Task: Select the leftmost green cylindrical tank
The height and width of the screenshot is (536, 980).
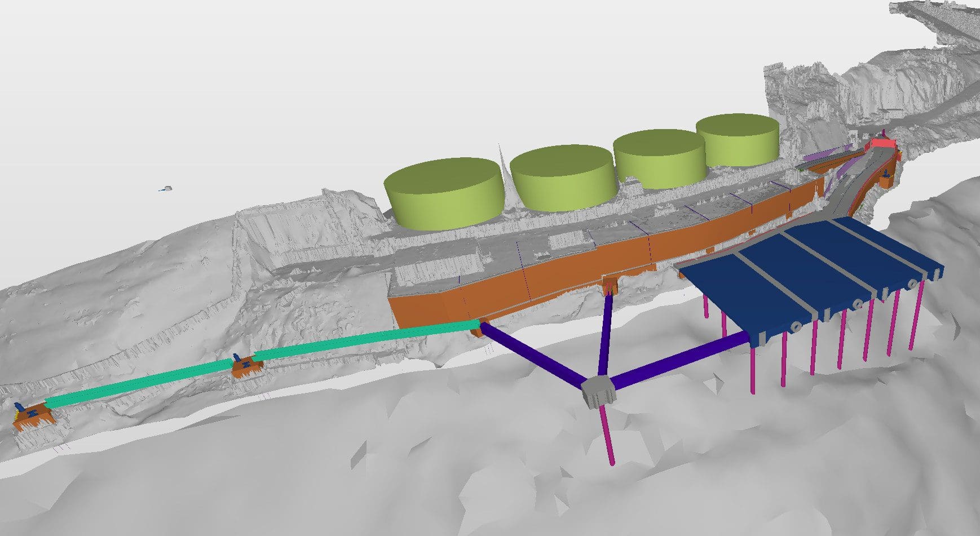Action: (444, 193)
